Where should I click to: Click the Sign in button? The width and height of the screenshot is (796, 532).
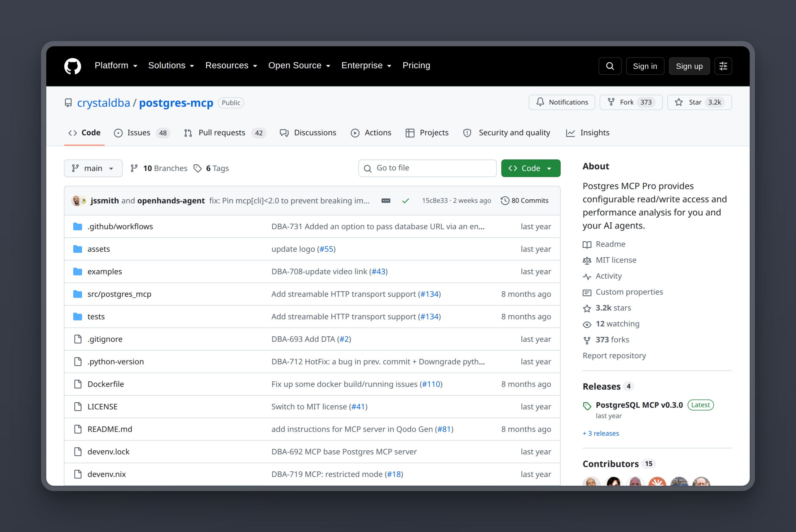644,66
